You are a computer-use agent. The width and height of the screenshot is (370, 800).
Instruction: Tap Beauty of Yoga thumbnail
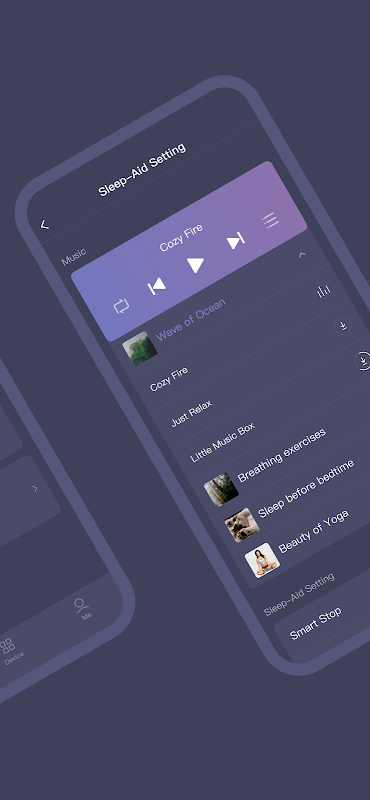click(x=262, y=560)
